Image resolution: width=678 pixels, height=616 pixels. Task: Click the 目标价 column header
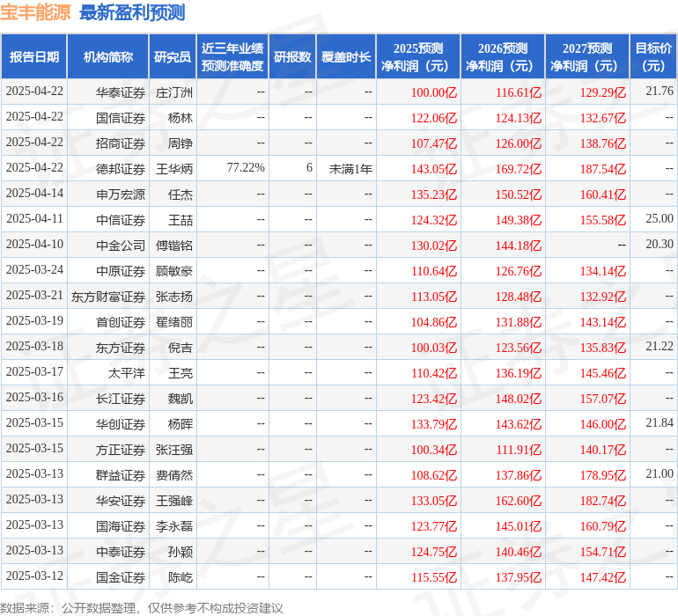point(653,57)
